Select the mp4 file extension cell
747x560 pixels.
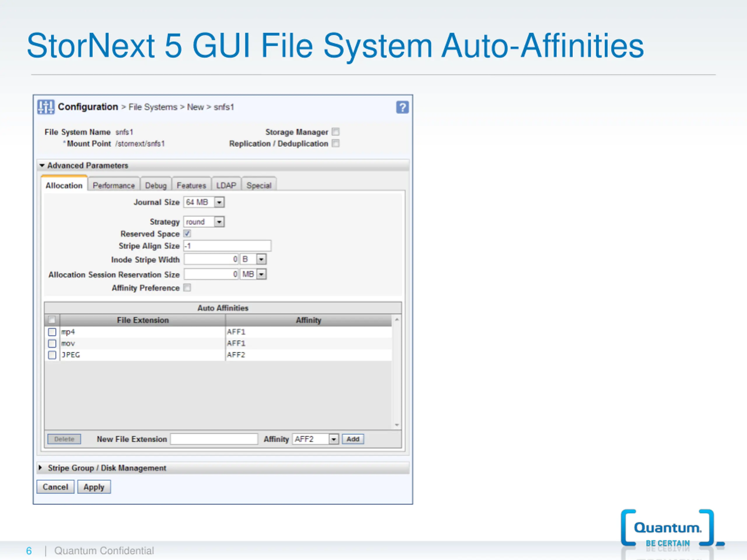tap(142, 332)
